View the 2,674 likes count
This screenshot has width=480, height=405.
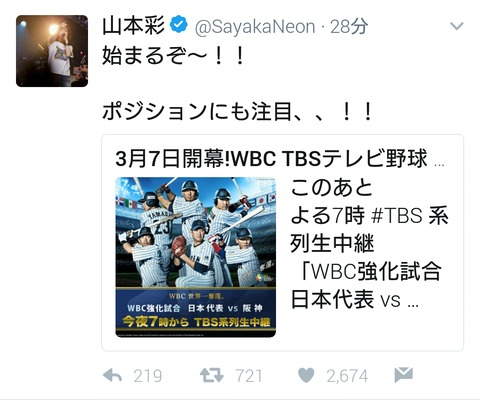click(347, 376)
